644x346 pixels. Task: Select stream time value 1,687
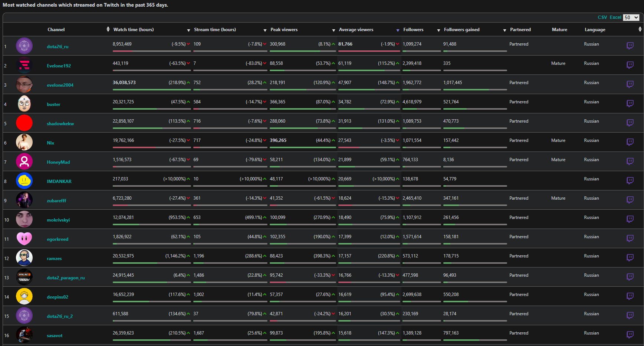pos(199,333)
